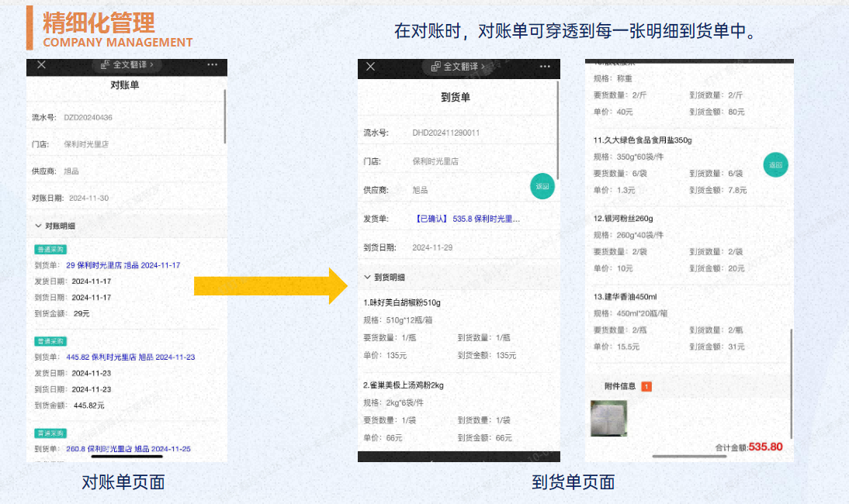
Task: Click the translate icon in 对账单 header
Action: 106,65
